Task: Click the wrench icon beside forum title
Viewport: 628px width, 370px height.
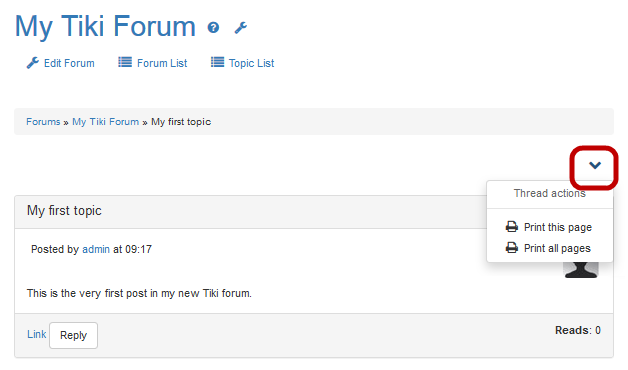Action: (241, 28)
